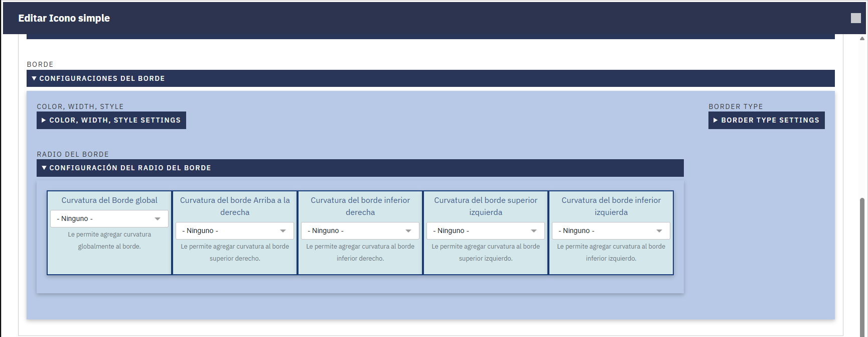Click help text 'curvatura globalmente al borde'
868x337 pixels.
109,240
